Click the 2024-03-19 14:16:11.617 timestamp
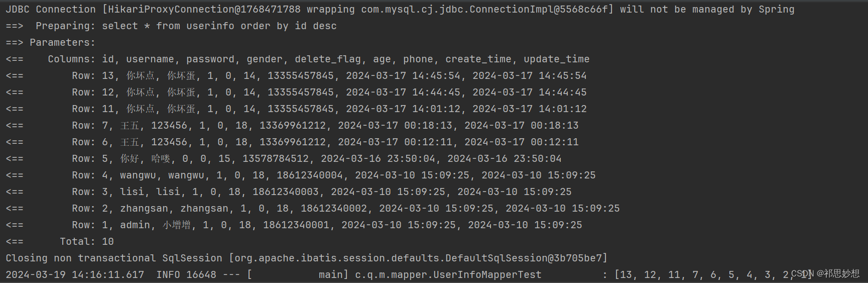The image size is (868, 283). (x=75, y=275)
